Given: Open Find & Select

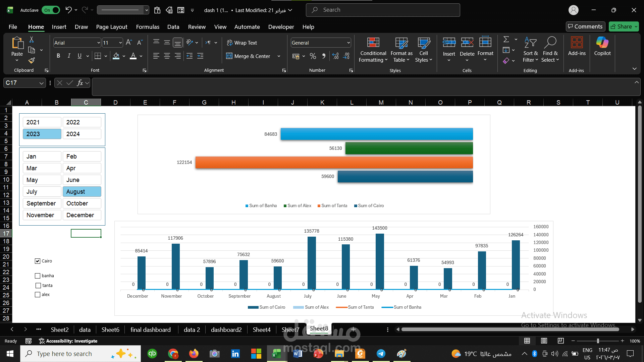Looking at the screenshot, I should coord(550,50).
